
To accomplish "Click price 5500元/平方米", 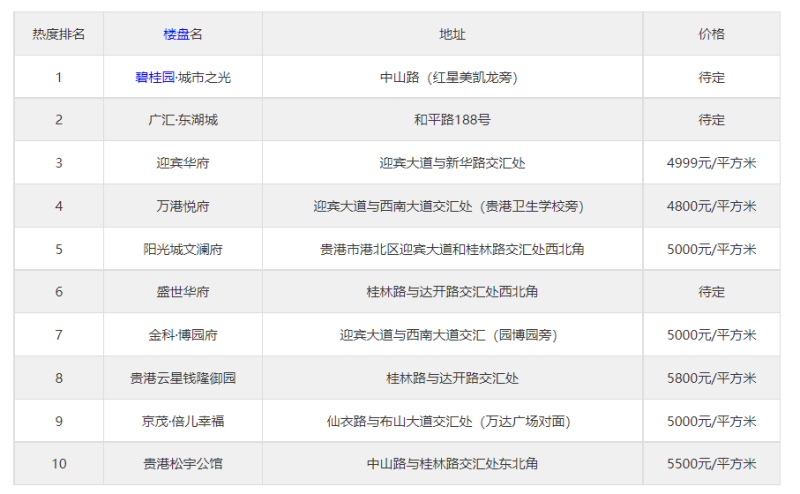I will (711, 463).
